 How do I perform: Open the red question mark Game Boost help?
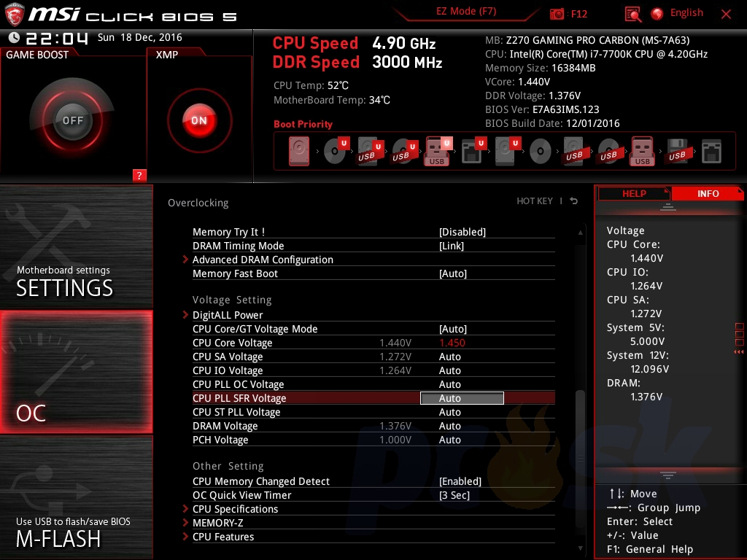(139, 175)
